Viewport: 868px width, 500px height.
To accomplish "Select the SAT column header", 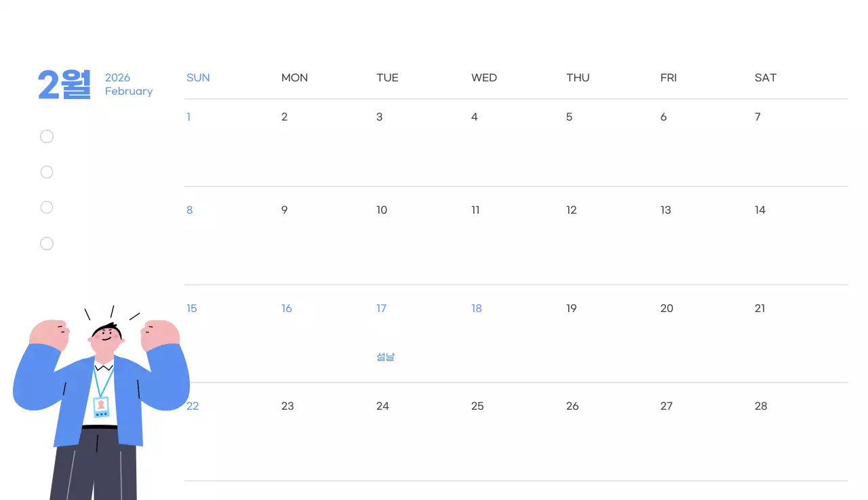I will point(765,78).
